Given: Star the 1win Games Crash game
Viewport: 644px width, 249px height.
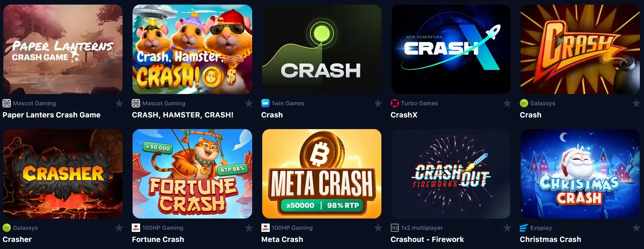Looking at the screenshot, I should click(x=378, y=103).
